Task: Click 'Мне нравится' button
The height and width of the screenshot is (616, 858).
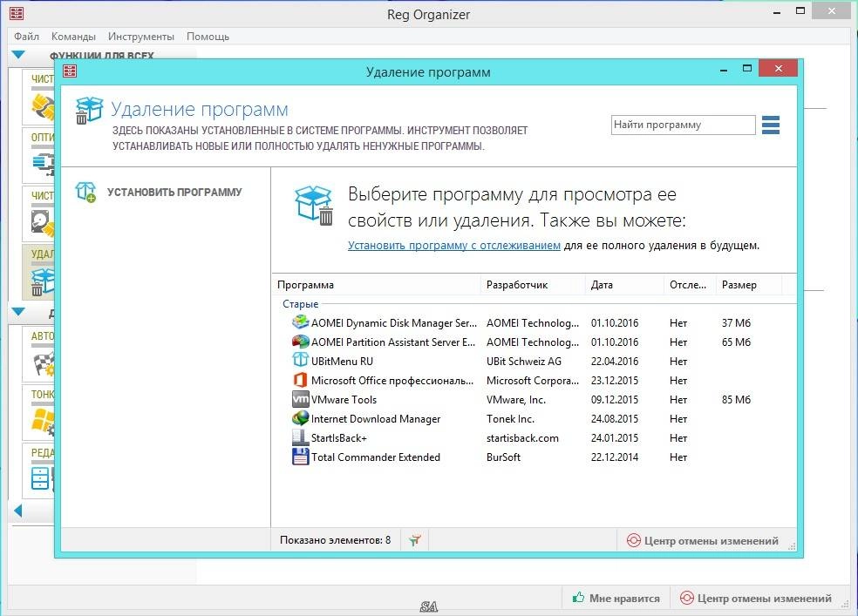Action: pos(616,598)
